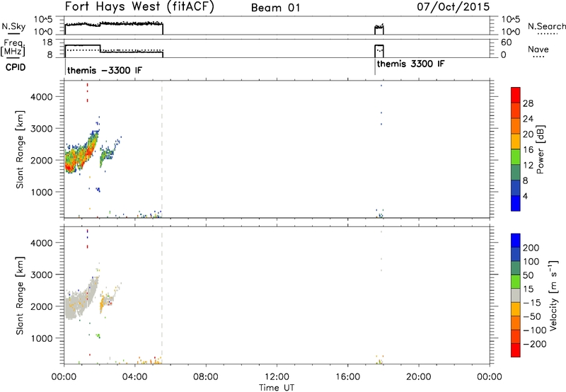Click the date '07/Oct/2015'

coord(454,7)
